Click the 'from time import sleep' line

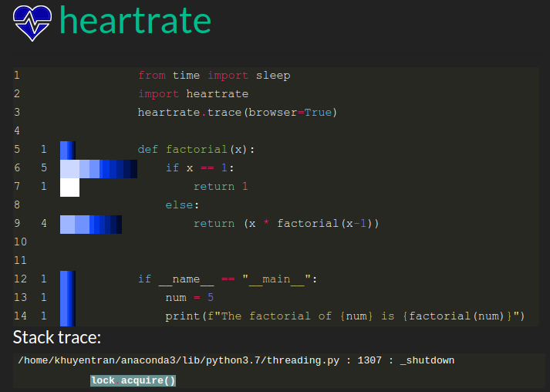214,76
